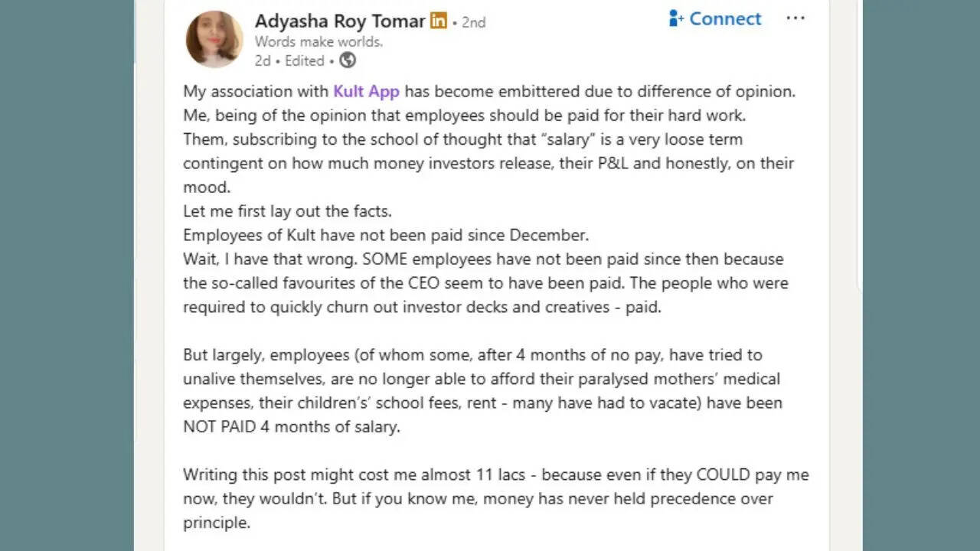This screenshot has width=980, height=551.
Task: Click the "2nd" connection degree indicator
Action: pos(472,22)
